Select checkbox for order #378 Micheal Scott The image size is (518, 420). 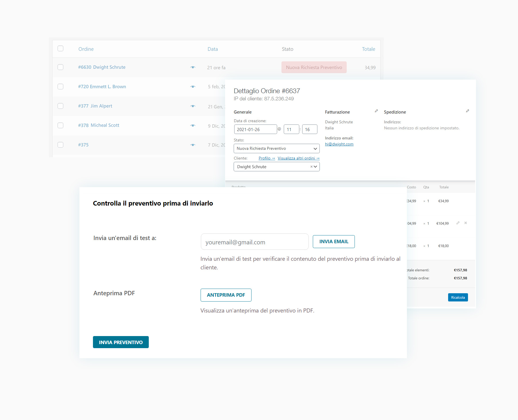[x=60, y=125]
